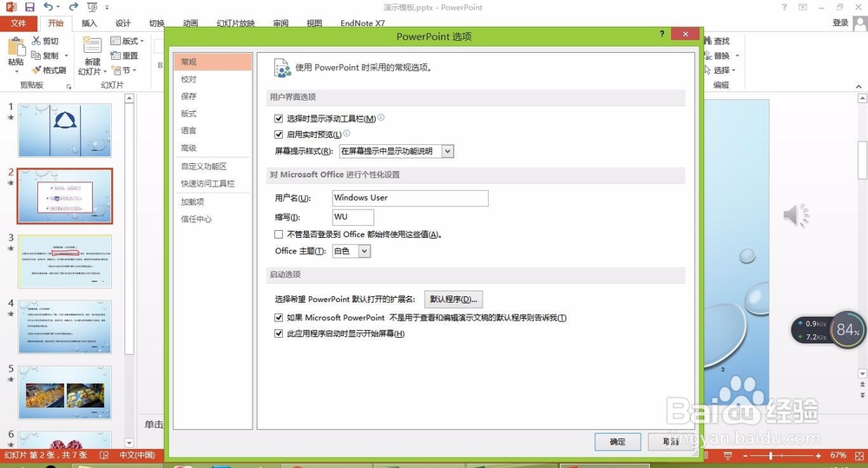The width and height of the screenshot is (868, 468).
Task: Click the spell check status bar icon
Action: 103,455
